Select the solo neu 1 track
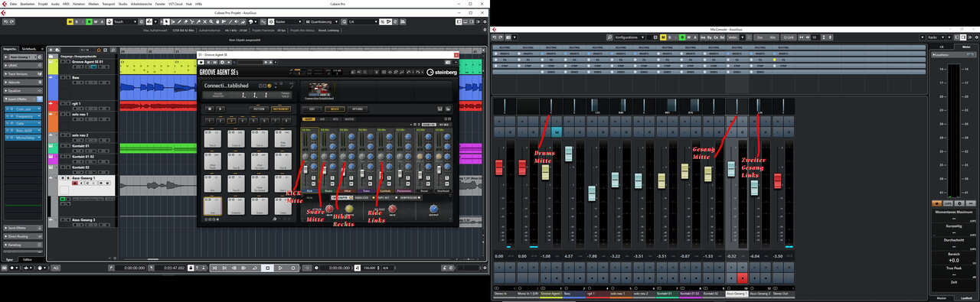Screen dimensions: 980x302 (x=80, y=114)
